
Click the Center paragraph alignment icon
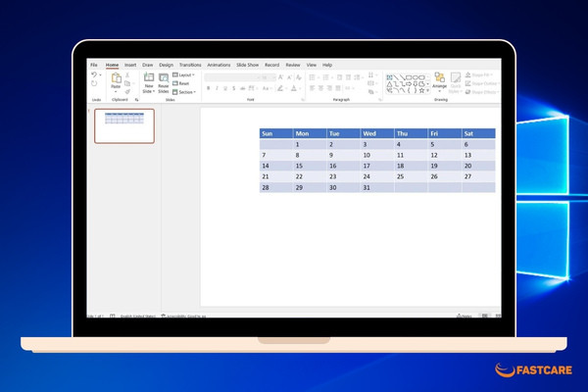click(x=320, y=88)
